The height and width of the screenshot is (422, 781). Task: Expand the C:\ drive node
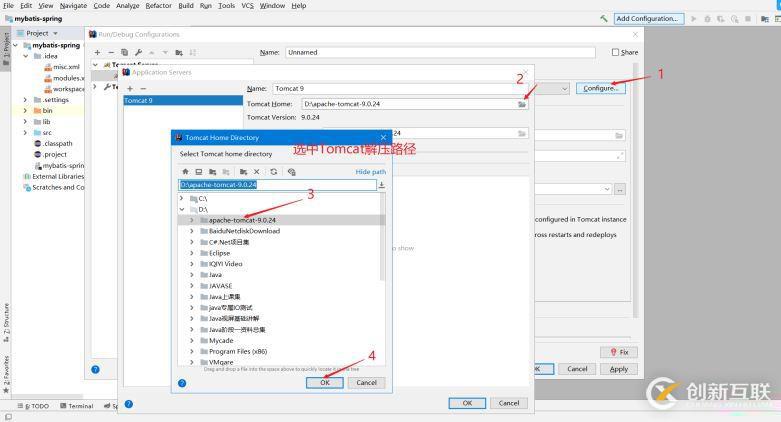(x=182, y=198)
